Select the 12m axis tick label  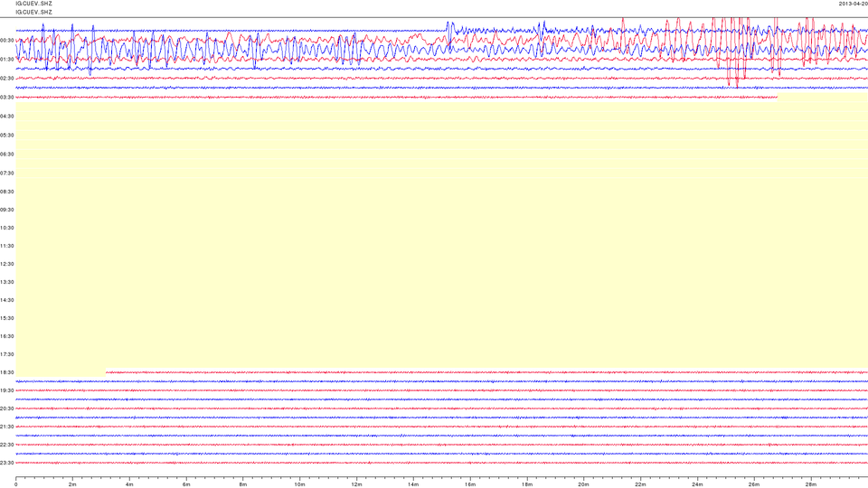356,484
